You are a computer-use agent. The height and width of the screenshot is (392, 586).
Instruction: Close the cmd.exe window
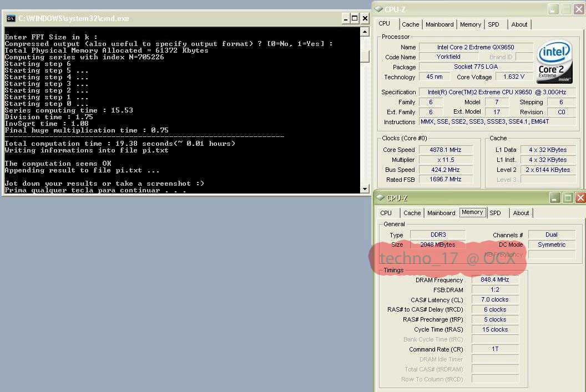click(x=365, y=18)
